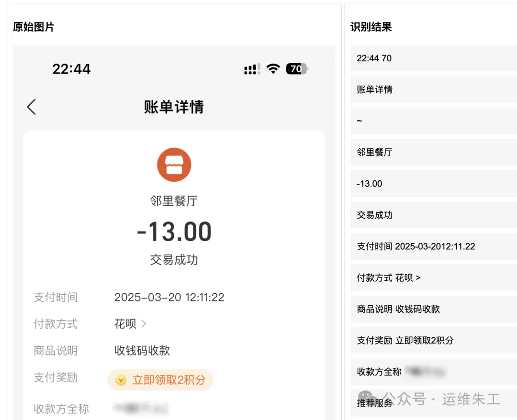Click the -13.00 amount in bill details
This screenshot has width=517, height=420.
coord(174,232)
